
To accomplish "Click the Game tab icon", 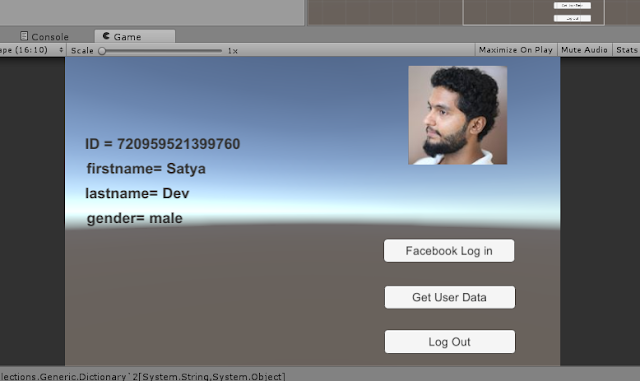I will pos(106,36).
